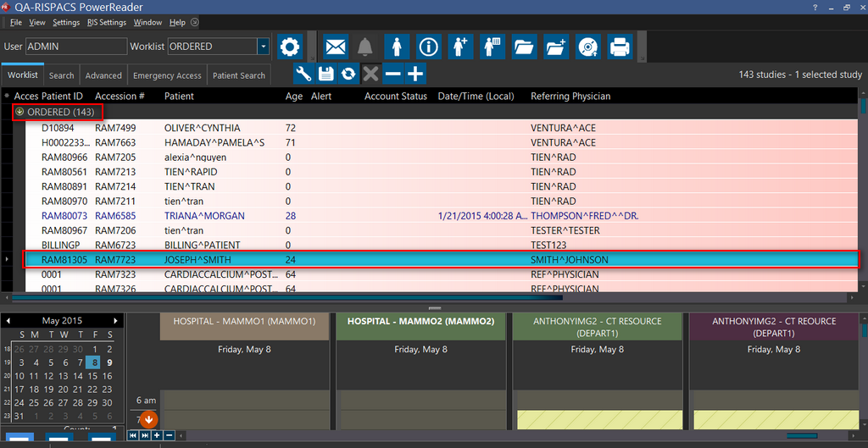Screen dimensions: 868x448
Task: Click the add patient icon
Action: pyautogui.click(x=459, y=47)
